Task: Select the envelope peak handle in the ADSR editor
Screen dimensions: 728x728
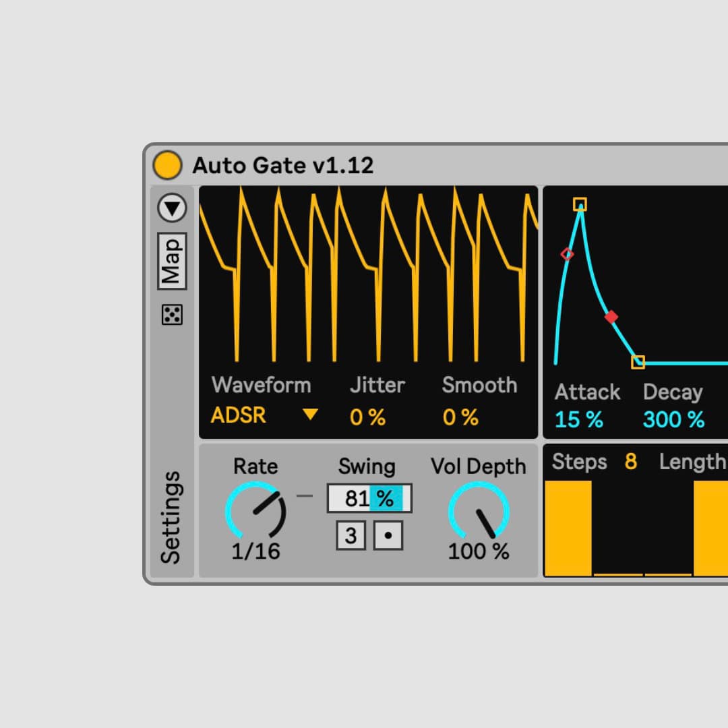Action: click(581, 204)
